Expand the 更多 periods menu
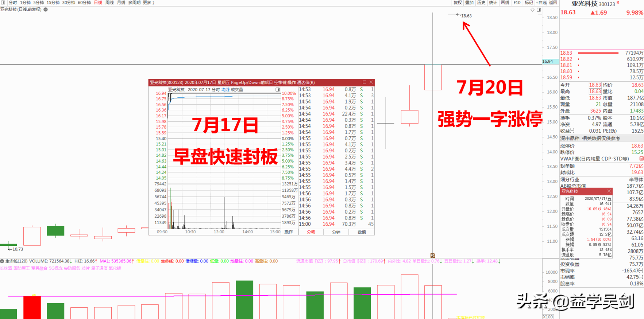 coord(148,3)
